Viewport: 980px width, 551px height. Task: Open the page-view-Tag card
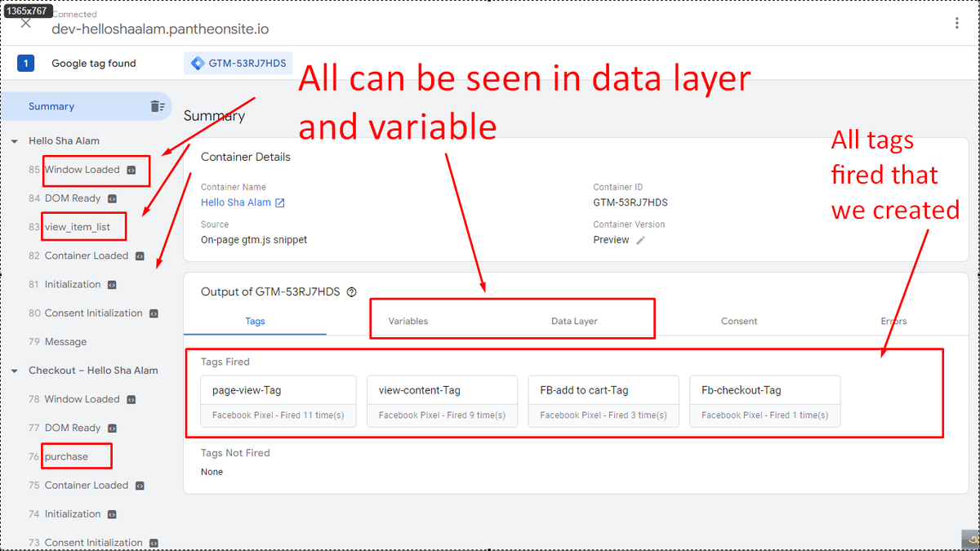278,402
